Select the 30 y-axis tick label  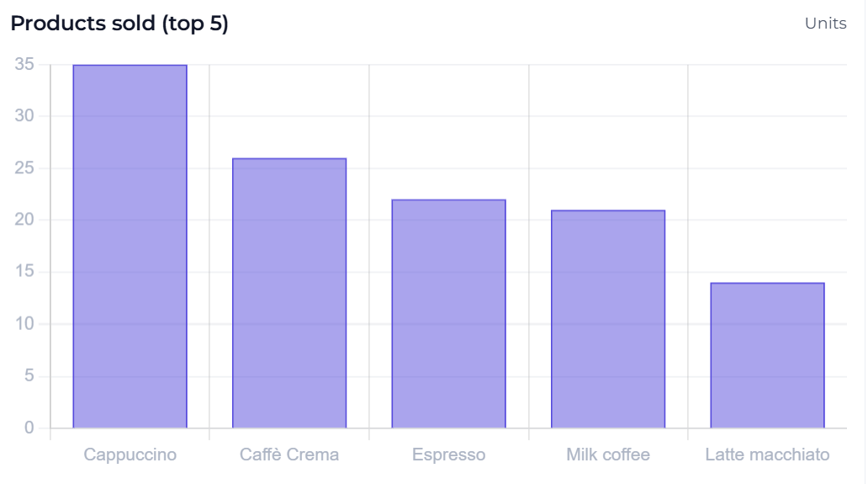tap(24, 116)
